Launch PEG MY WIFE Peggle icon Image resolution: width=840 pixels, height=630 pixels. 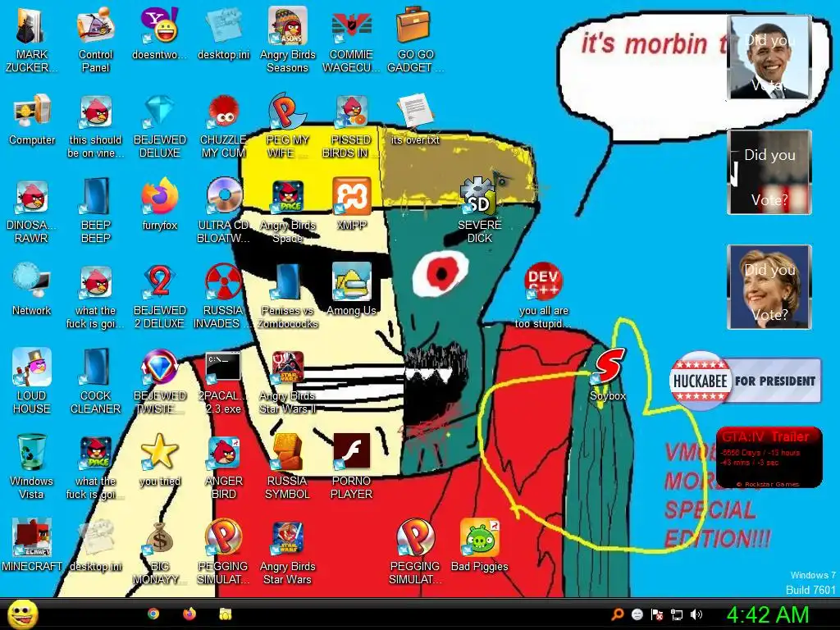(x=288, y=126)
